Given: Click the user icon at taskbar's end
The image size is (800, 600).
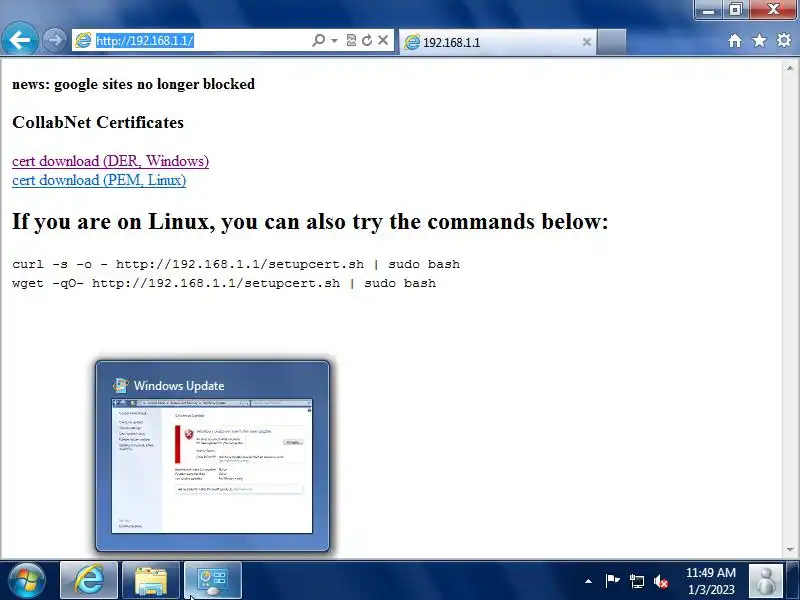Looking at the screenshot, I should click(766, 581).
